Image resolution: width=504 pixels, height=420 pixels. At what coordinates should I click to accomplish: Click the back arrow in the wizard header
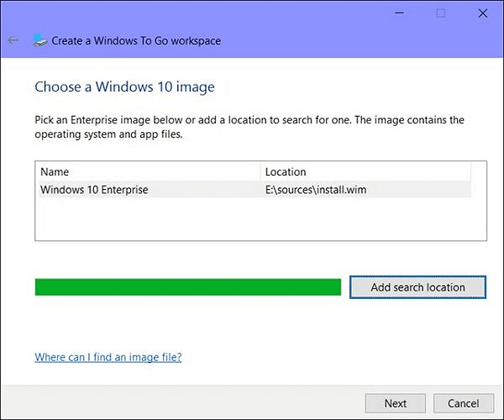(x=13, y=40)
